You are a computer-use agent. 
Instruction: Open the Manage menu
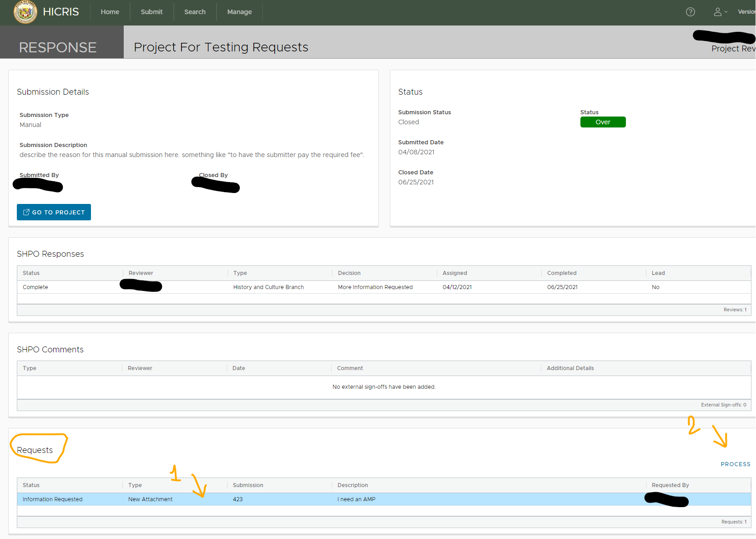tap(239, 12)
